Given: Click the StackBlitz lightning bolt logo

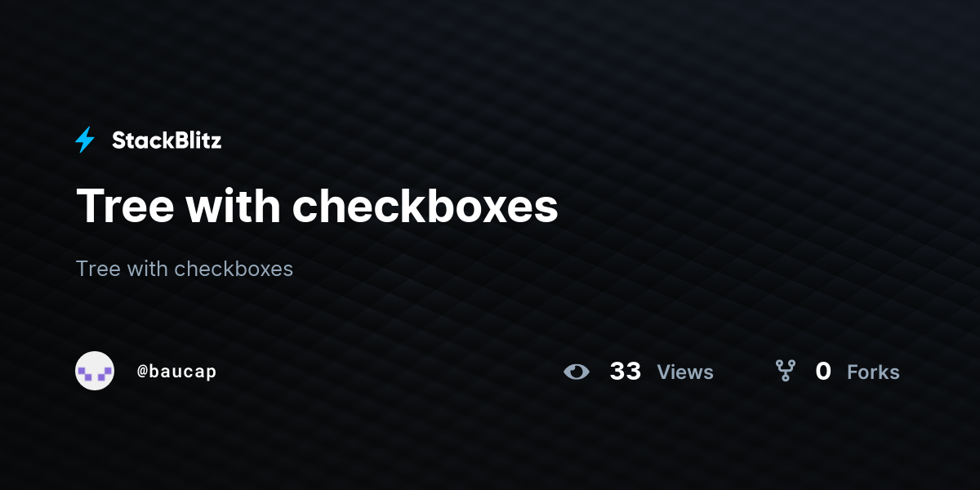Looking at the screenshot, I should point(85,140).
